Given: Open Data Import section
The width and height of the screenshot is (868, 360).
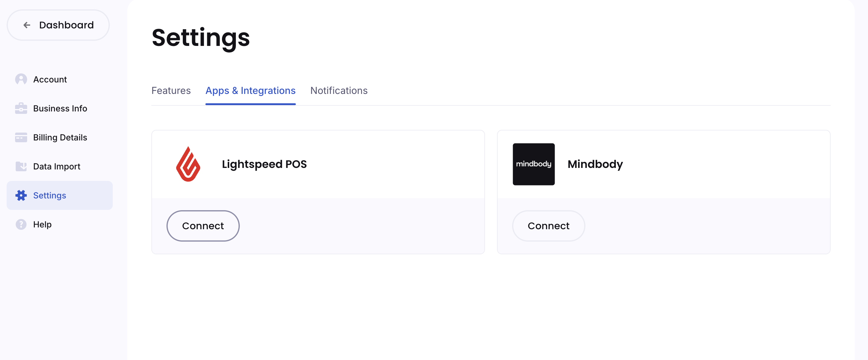Looking at the screenshot, I should [x=60, y=166].
